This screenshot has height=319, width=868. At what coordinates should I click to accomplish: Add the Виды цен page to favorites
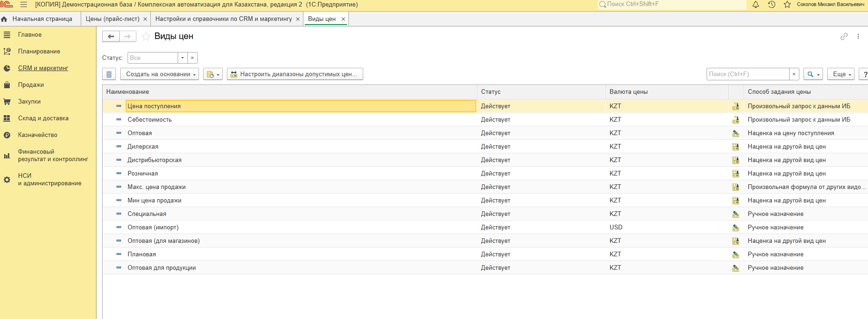[146, 37]
